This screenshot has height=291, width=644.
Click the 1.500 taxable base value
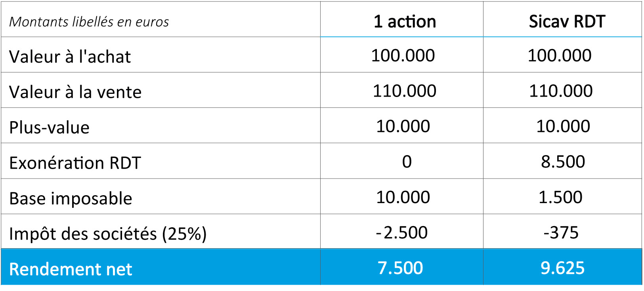tap(560, 197)
